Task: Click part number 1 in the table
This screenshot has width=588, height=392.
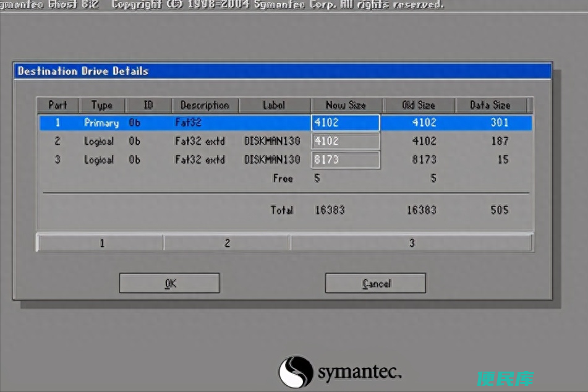Action: tap(58, 122)
